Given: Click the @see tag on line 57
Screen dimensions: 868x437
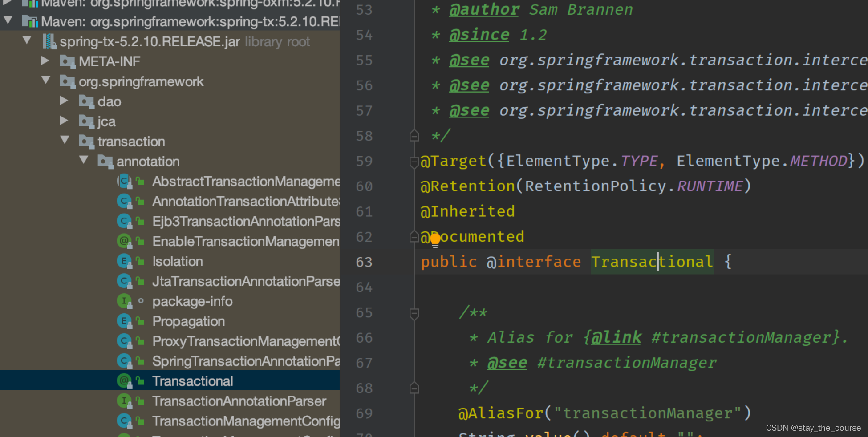Looking at the screenshot, I should click(x=469, y=111).
